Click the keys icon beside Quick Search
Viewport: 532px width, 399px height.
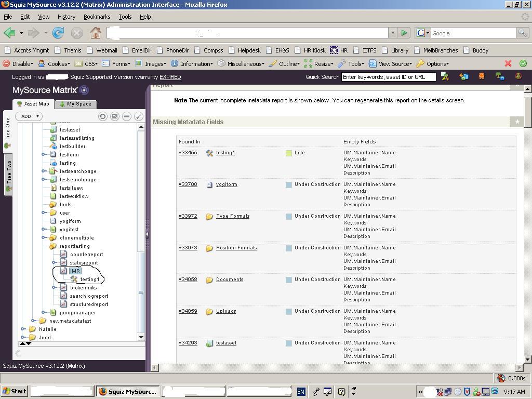[445, 76]
